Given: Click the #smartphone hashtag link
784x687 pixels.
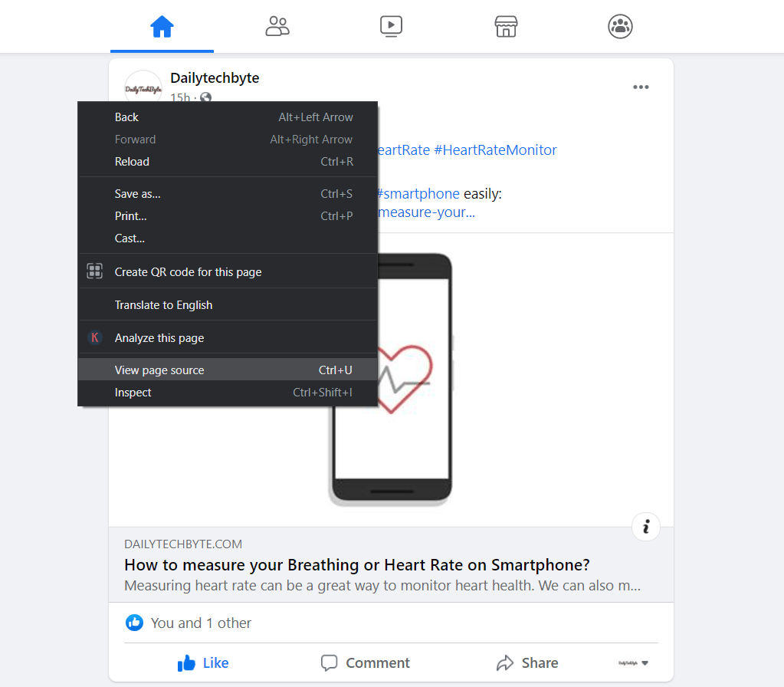Looking at the screenshot, I should tap(417, 193).
